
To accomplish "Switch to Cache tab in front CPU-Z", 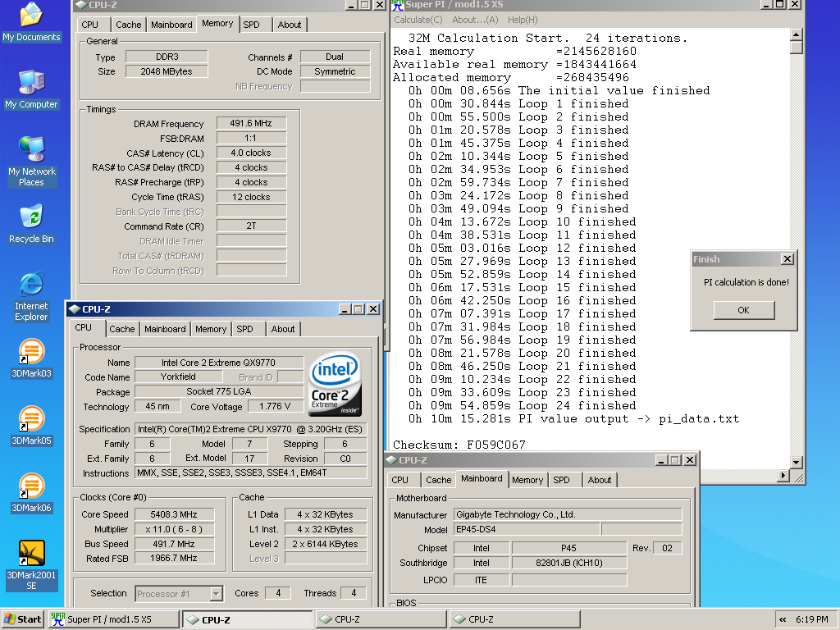I will click(122, 329).
